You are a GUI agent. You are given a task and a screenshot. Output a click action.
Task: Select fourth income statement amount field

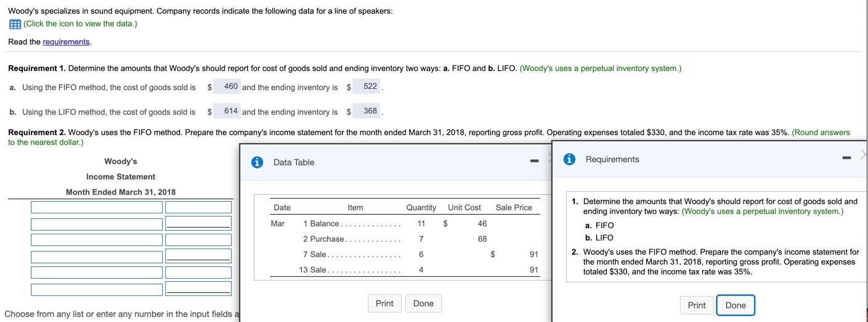click(198, 256)
